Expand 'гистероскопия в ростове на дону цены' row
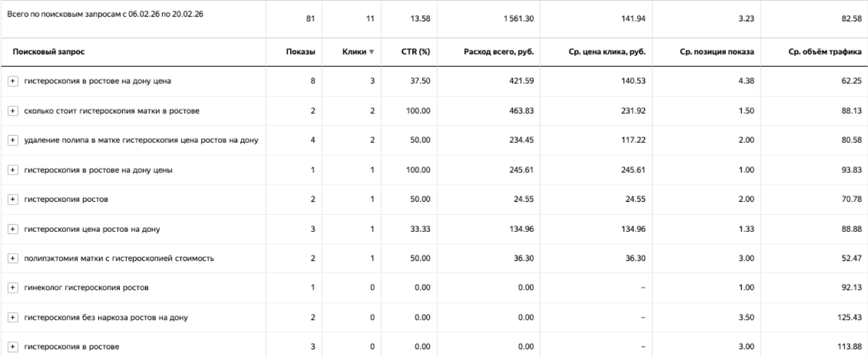The width and height of the screenshot is (868, 357). click(12, 170)
